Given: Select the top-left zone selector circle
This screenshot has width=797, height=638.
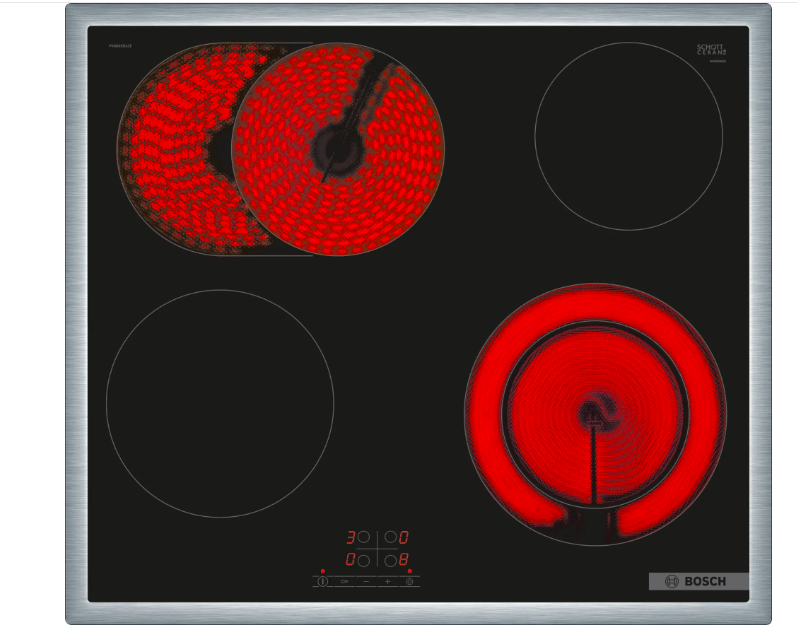Looking at the screenshot, I should pyautogui.click(x=363, y=537).
